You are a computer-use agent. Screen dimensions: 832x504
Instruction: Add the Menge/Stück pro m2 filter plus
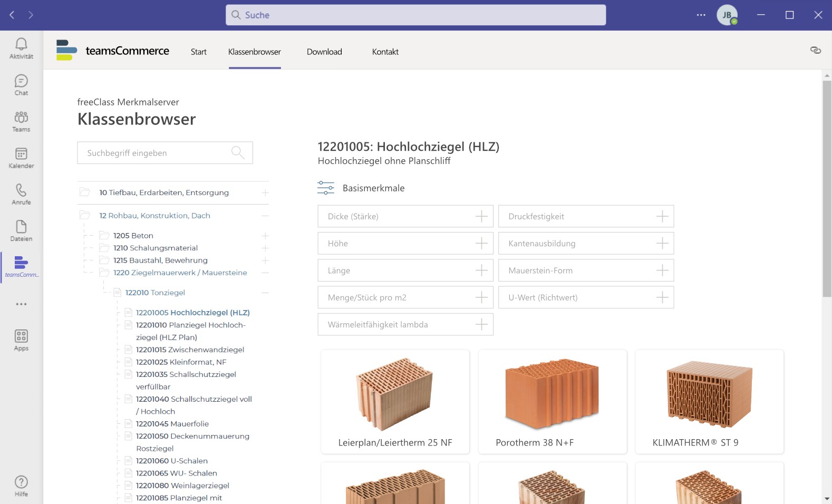pyautogui.click(x=481, y=297)
